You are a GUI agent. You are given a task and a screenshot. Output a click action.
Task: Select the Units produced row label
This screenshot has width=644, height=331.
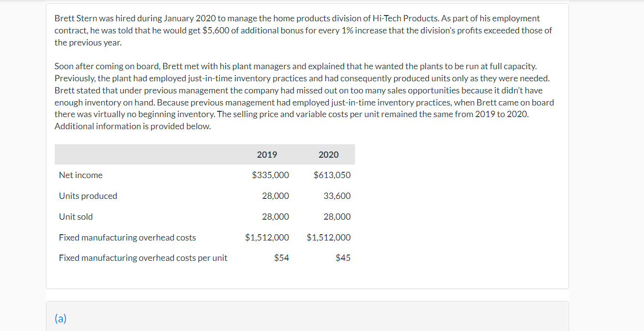pos(88,196)
